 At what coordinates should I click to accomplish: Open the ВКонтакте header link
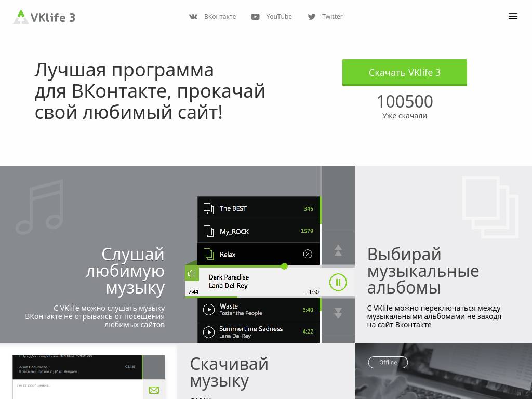point(220,16)
